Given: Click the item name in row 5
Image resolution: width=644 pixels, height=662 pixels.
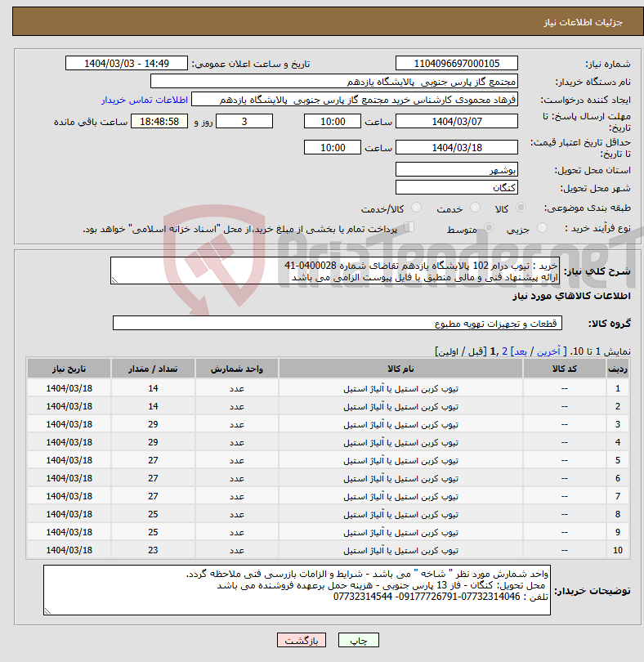Looking at the screenshot, I should 400,460.
